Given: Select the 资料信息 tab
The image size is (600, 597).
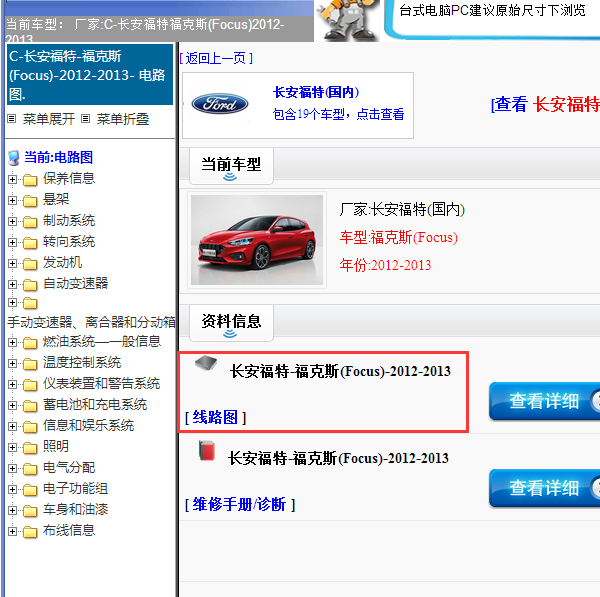Looking at the screenshot, I should pyautogui.click(x=231, y=323).
